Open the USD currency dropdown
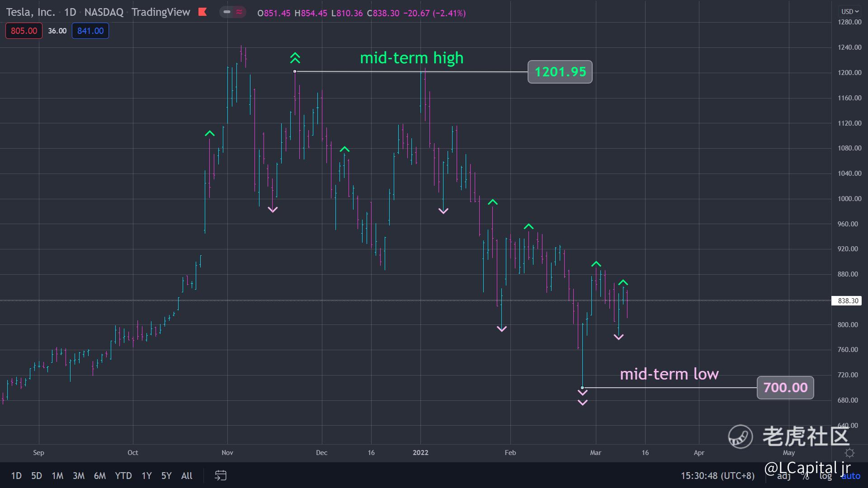This screenshot has height=488, width=868. [x=849, y=12]
